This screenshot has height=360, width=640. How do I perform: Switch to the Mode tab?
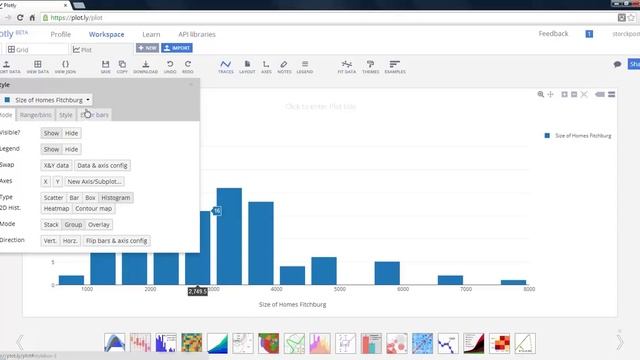click(7, 115)
